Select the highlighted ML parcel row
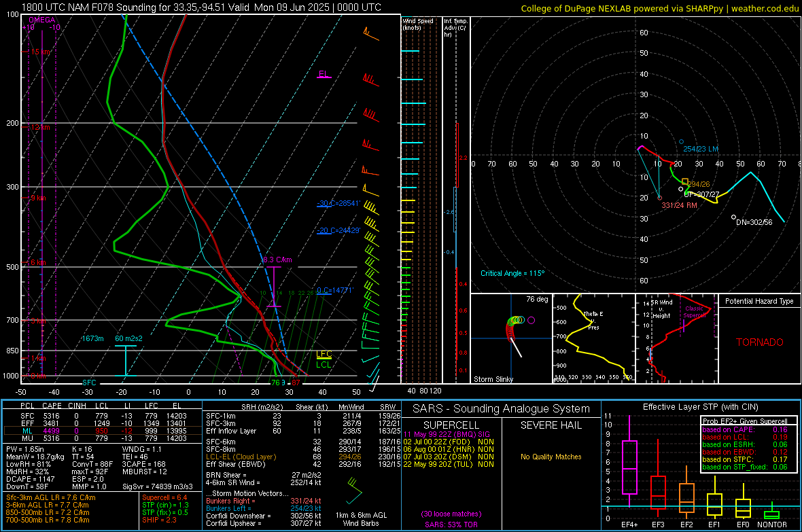The height and width of the screenshot is (532, 802). pyautogui.click(x=103, y=431)
